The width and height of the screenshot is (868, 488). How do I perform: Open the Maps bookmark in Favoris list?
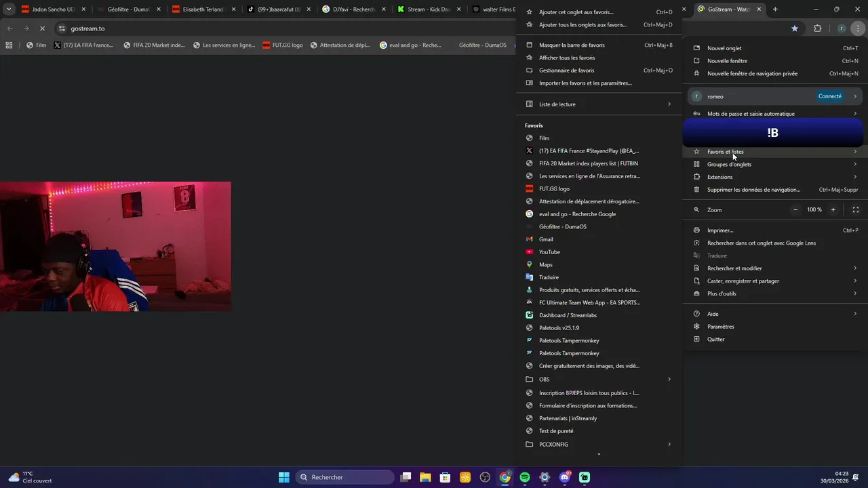pyautogui.click(x=599, y=264)
